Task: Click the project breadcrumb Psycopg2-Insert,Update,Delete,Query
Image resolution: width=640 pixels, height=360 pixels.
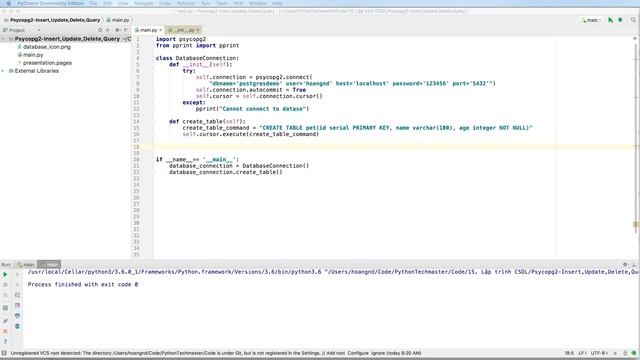Action: pos(55,20)
